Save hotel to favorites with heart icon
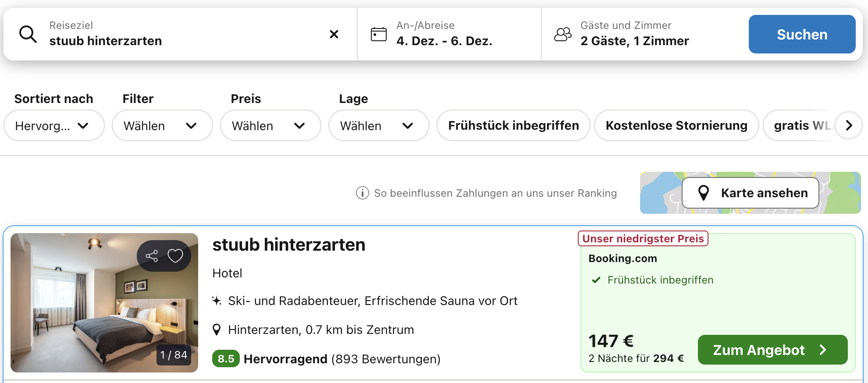Screen dimensions: 868x383 175,256
